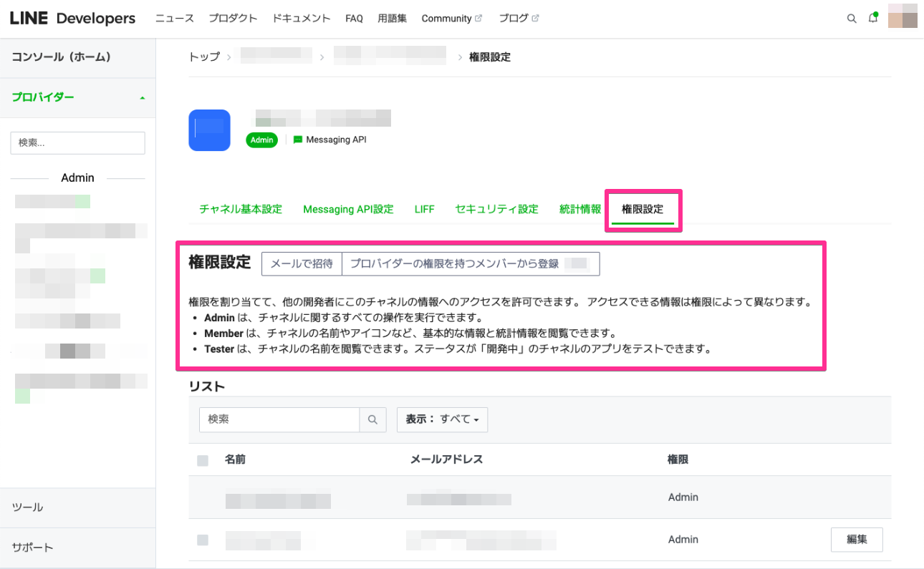Focus the list 検索 input field
The image size is (924, 569).
279,420
